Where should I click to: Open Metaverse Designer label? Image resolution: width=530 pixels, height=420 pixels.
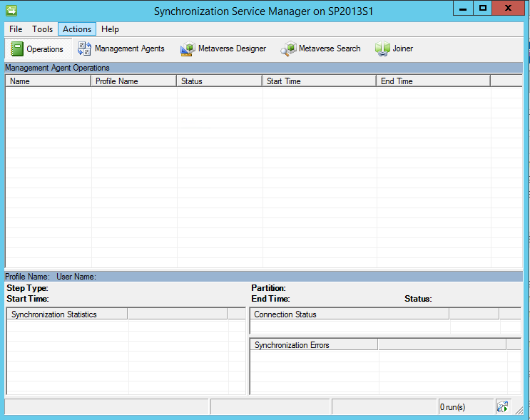point(232,48)
